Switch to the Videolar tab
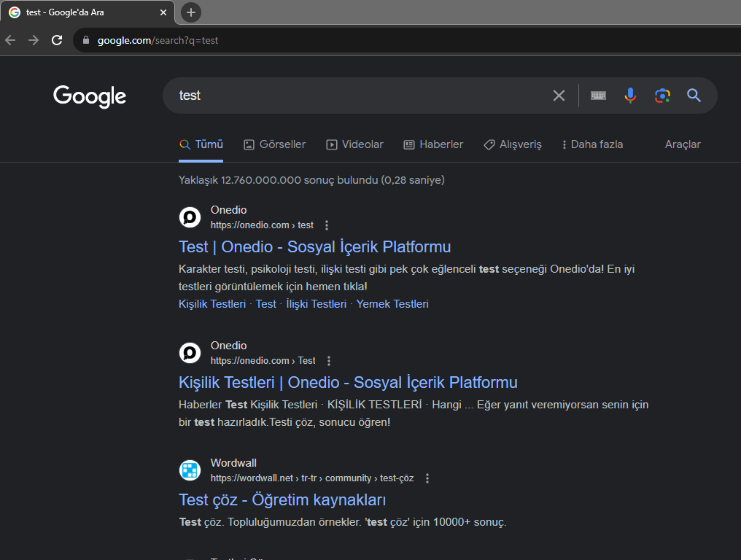Image resolution: width=741 pixels, height=560 pixels. pyautogui.click(x=355, y=144)
